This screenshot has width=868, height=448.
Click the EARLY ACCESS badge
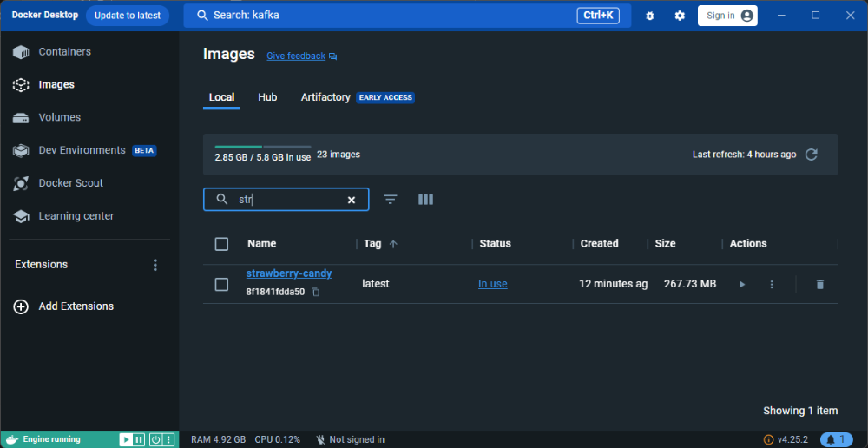385,97
